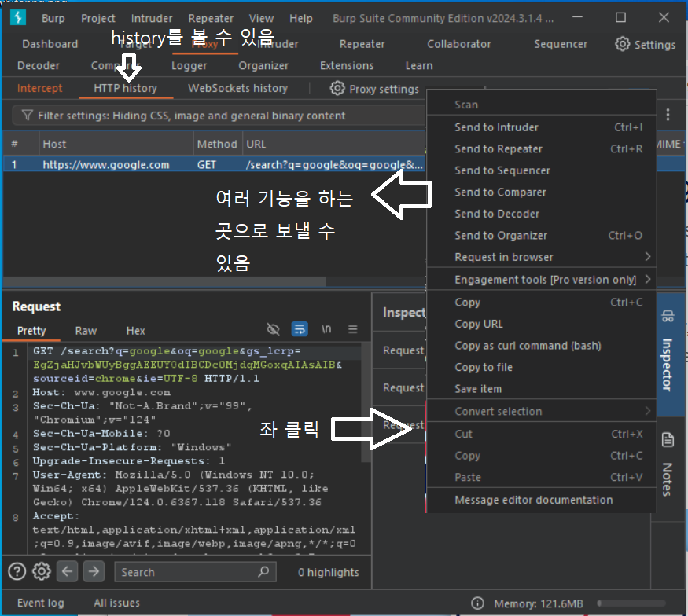Switch to the top-level Repeater tab
This screenshot has width=688, height=616.
(x=362, y=44)
